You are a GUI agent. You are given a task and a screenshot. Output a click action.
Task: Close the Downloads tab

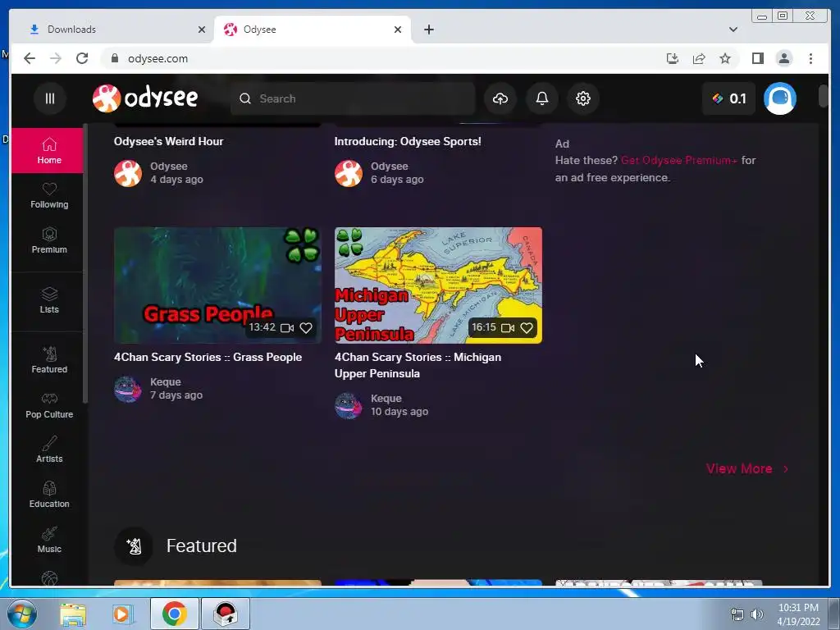tap(202, 30)
